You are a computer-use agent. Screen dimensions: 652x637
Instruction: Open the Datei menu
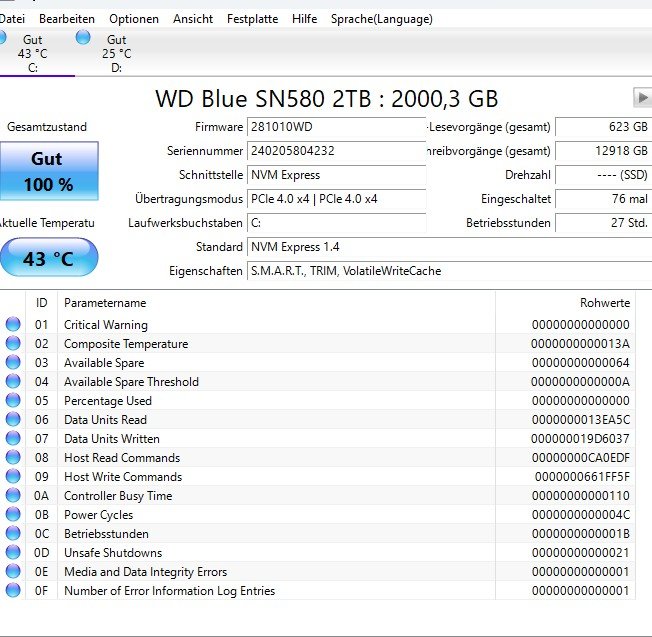point(12,19)
